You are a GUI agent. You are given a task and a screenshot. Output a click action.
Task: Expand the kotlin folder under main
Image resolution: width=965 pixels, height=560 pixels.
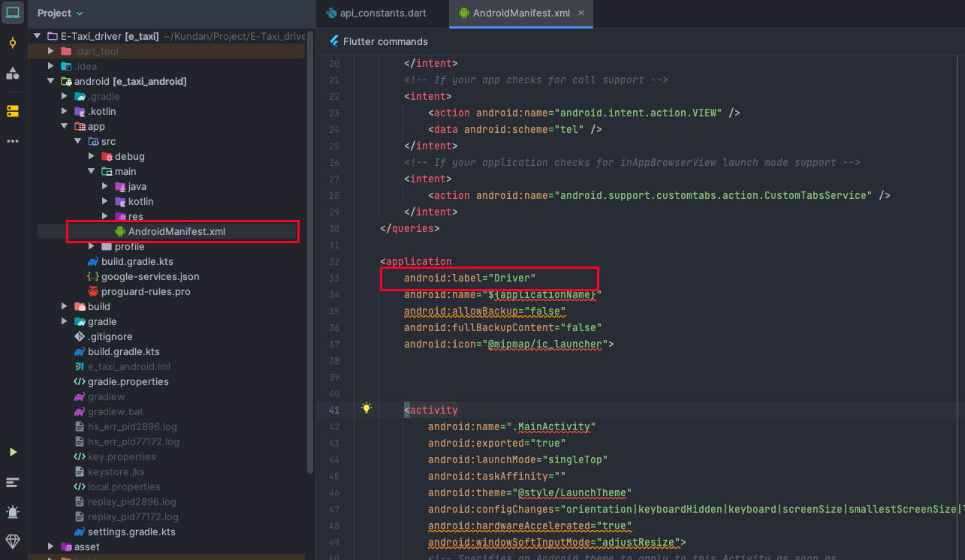[104, 201]
